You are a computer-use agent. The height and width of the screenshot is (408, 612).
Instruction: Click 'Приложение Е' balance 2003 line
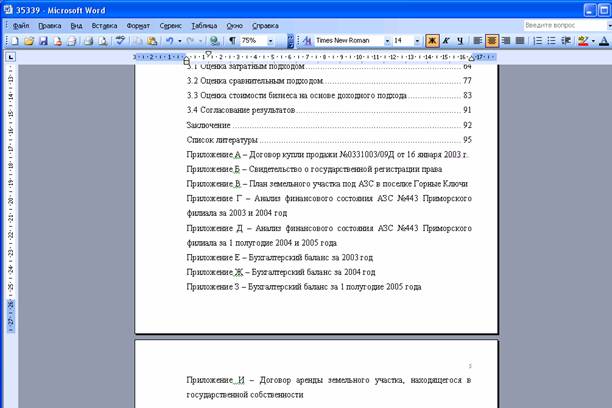pos(279,257)
